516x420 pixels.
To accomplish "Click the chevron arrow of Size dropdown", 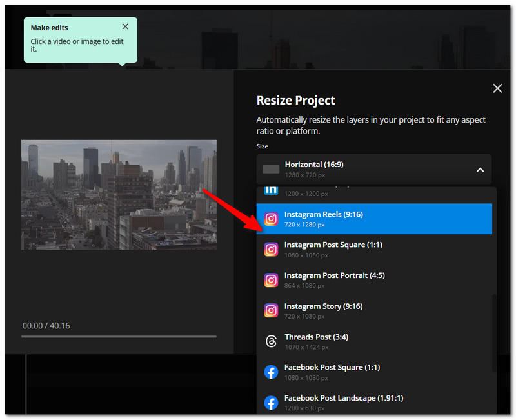I will tap(480, 170).
